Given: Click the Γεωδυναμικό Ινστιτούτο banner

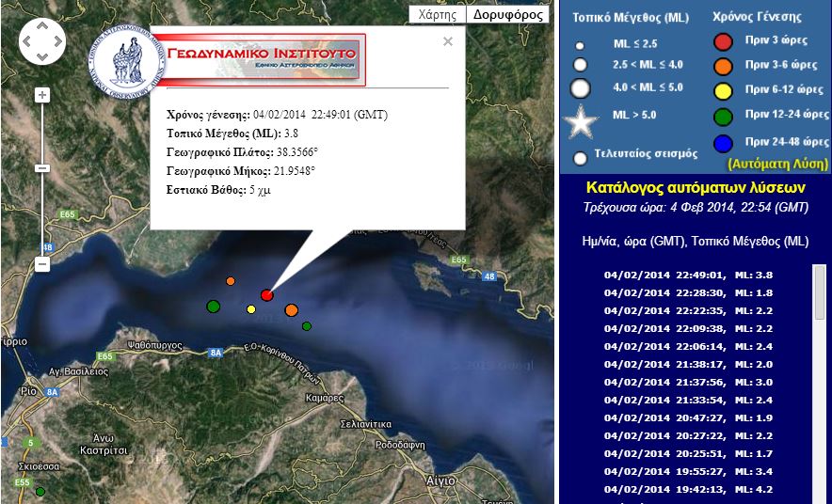Looking at the screenshot, I should (260, 59).
